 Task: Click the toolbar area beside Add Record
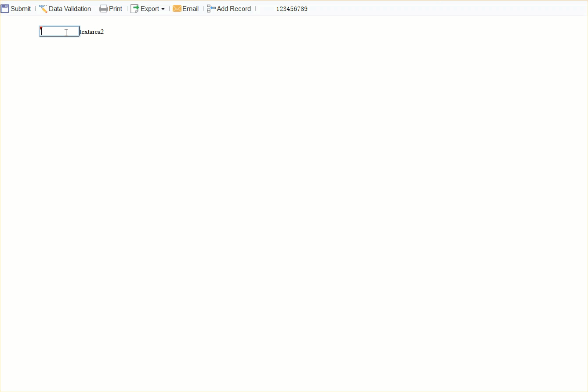tap(256, 8)
